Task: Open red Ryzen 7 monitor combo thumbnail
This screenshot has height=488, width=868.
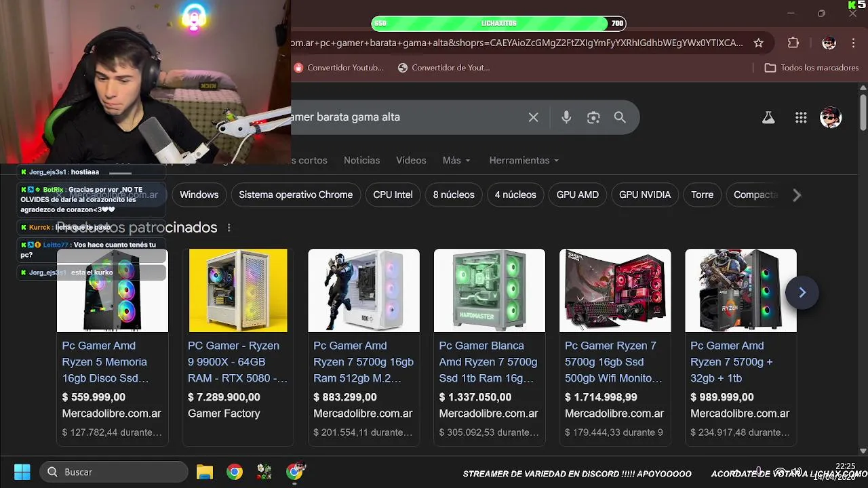Action: click(615, 290)
